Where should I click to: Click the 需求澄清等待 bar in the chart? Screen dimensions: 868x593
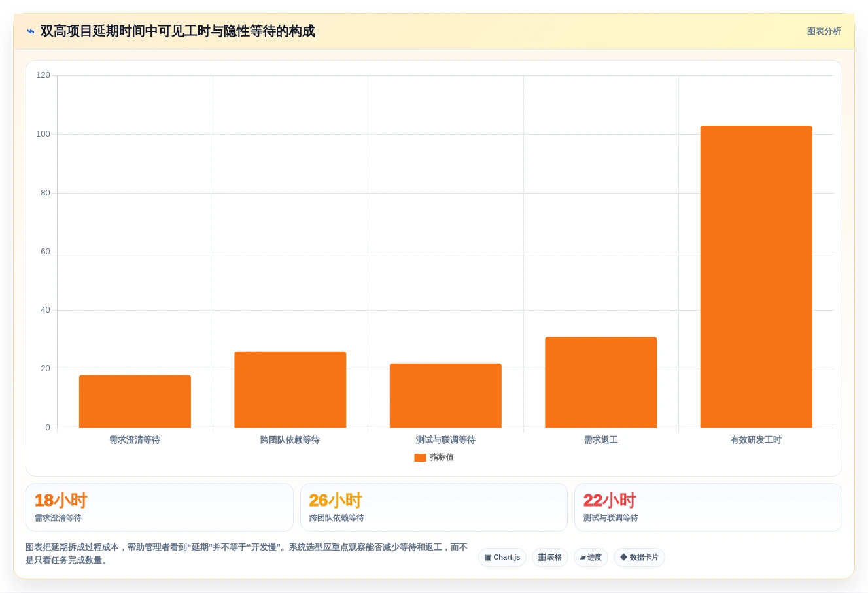(x=135, y=401)
